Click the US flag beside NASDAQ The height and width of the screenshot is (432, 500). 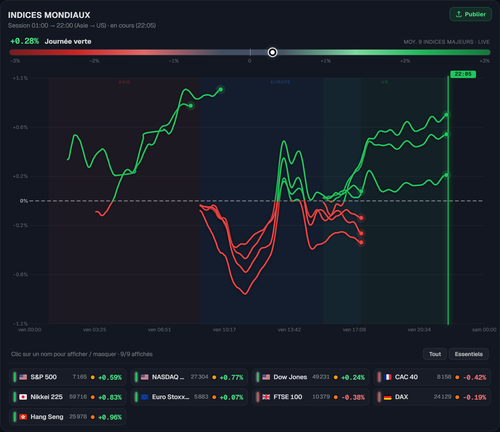coord(144,377)
